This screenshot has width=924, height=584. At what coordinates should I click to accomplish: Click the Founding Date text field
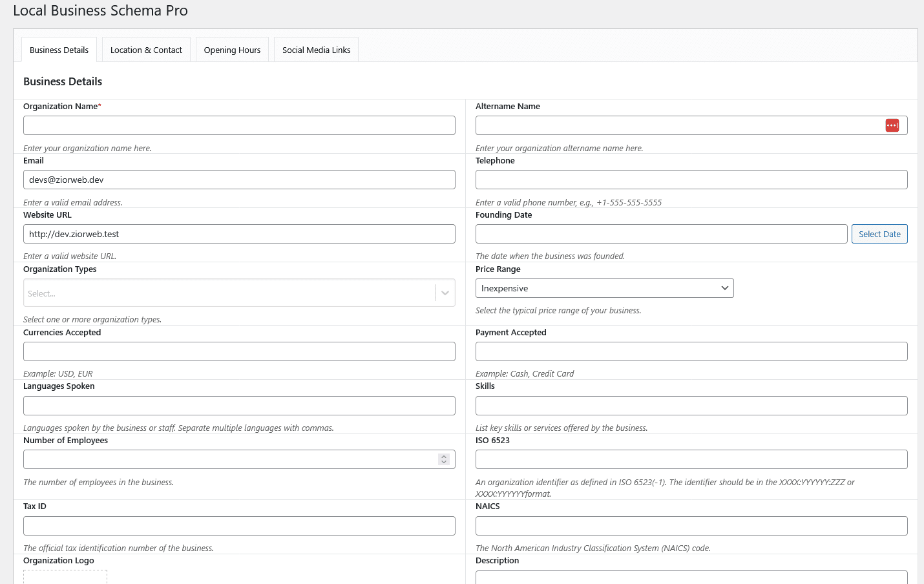(661, 234)
